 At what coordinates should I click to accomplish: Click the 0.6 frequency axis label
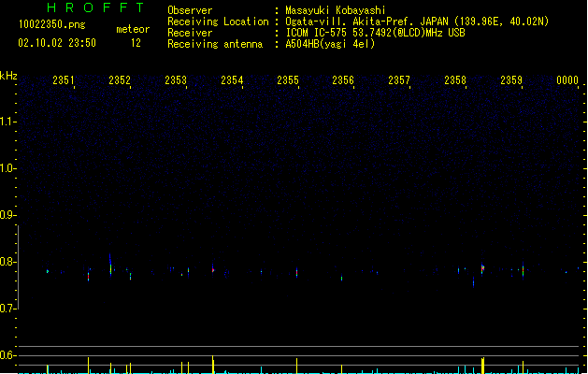7,355
